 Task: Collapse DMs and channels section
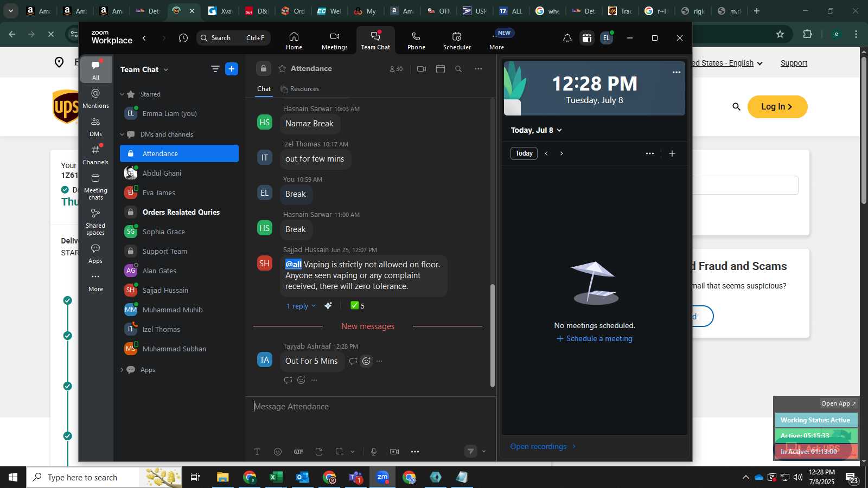pyautogui.click(x=122, y=134)
